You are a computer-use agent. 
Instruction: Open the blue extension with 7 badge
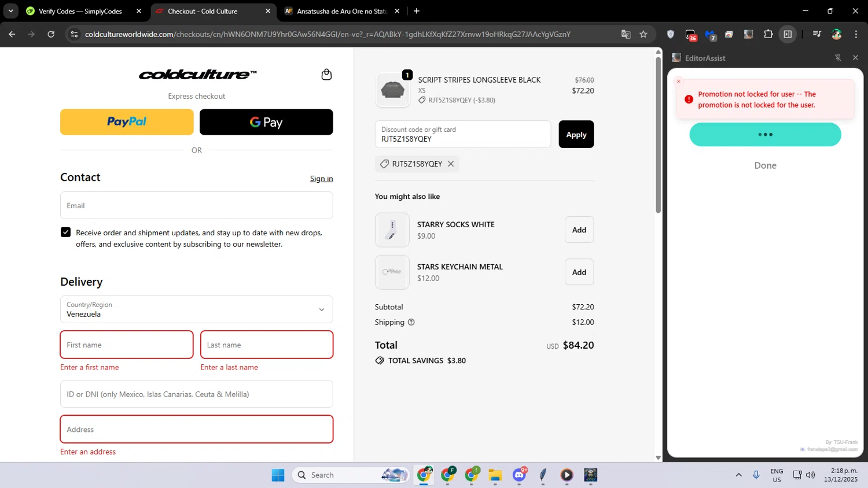point(711,35)
